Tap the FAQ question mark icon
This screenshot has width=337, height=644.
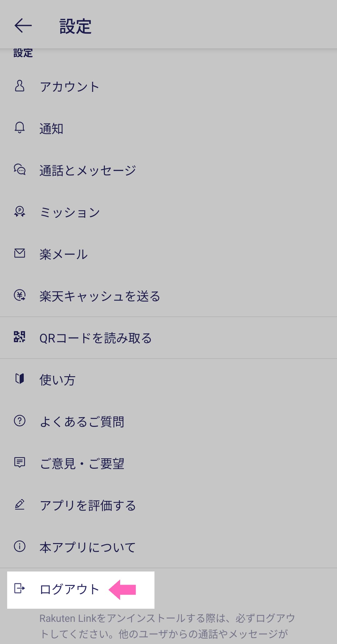[20, 421]
